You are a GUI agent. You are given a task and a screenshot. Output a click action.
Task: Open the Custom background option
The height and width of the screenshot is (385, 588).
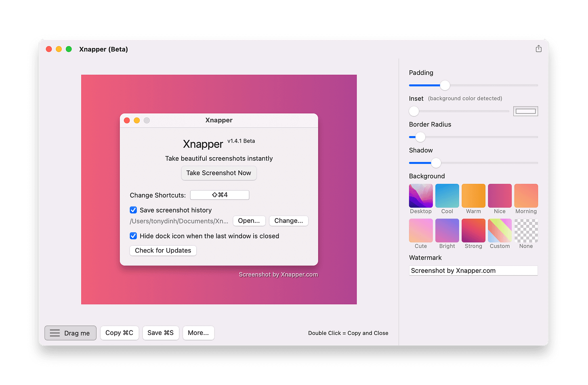pos(500,230)
